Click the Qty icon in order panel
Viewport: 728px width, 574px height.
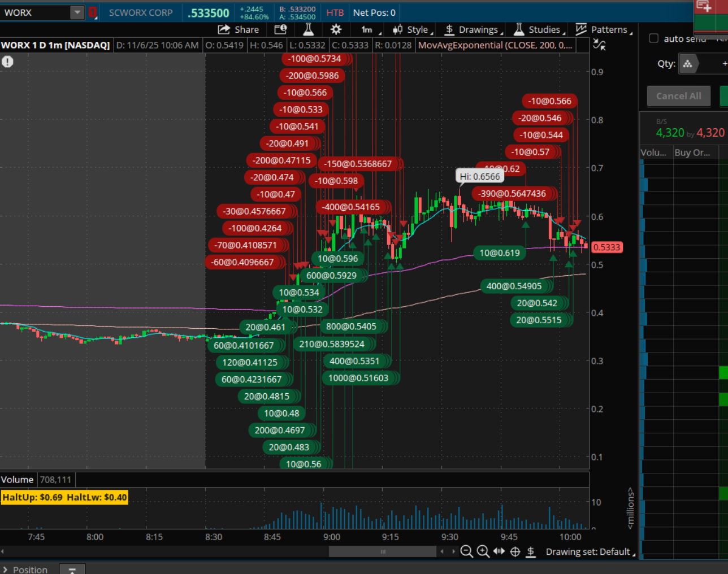pyautogui.click(x=688, y=64)
